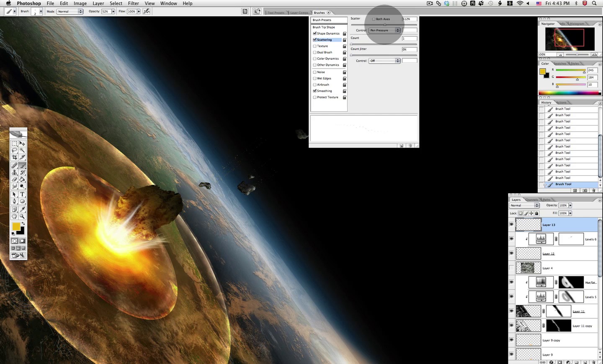Open Brush preset picker arrow
The image size is (603, 364).
[41, 11]
